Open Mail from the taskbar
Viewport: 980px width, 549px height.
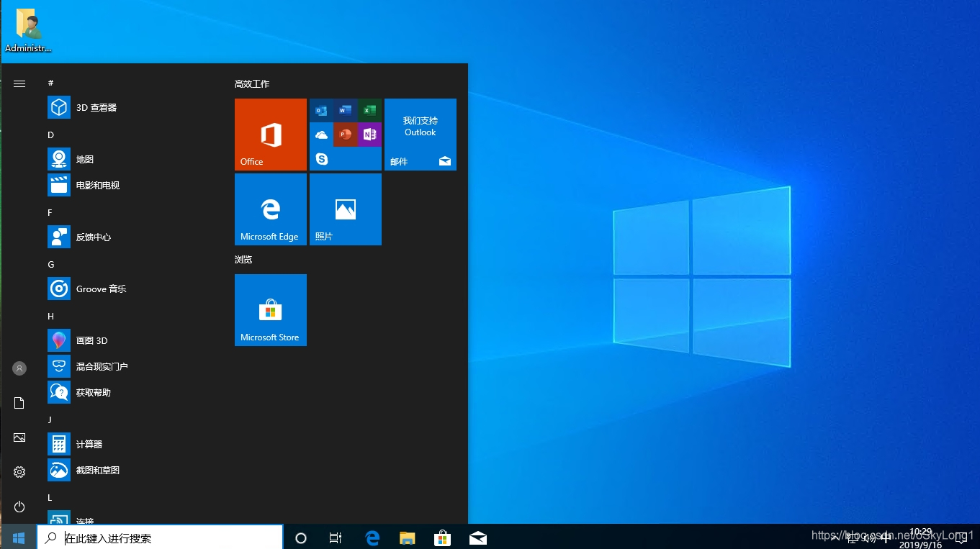(x=478, y=537)
